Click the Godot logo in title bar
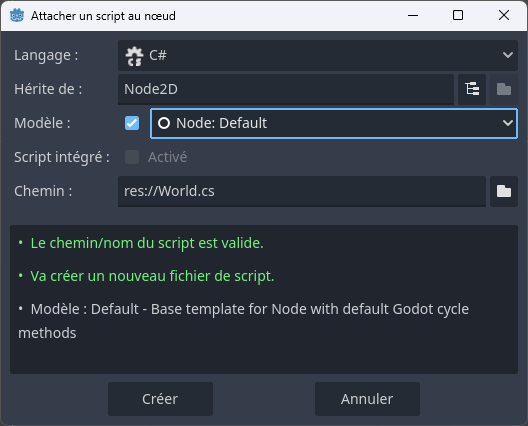 tap(17, 15)
